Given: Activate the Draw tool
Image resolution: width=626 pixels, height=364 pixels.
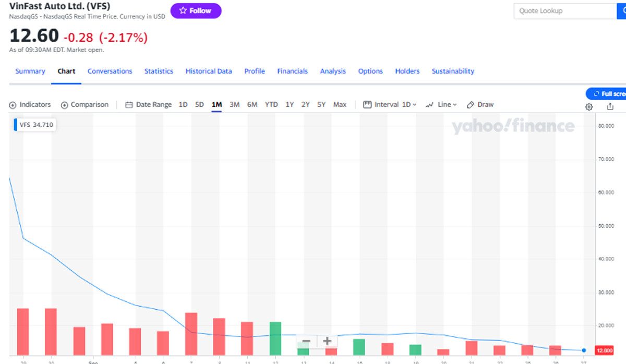Looking at the screenshot, I should click(x=480, y=105).
